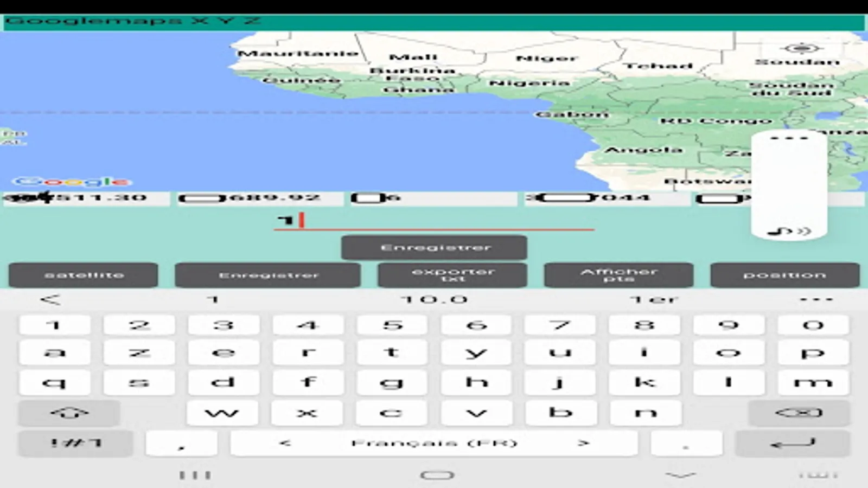
Task: Switch map to satellite view
Action: pyautogui.click(x=84, y=275)
